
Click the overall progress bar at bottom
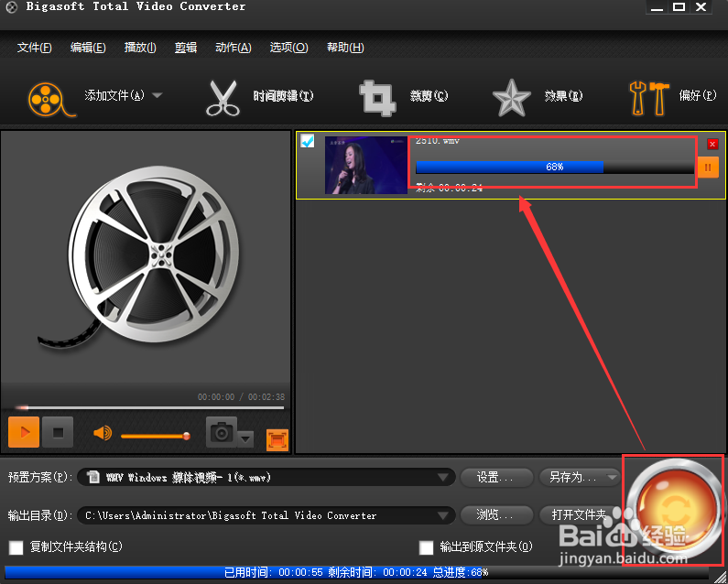click(x=356, y=572)
